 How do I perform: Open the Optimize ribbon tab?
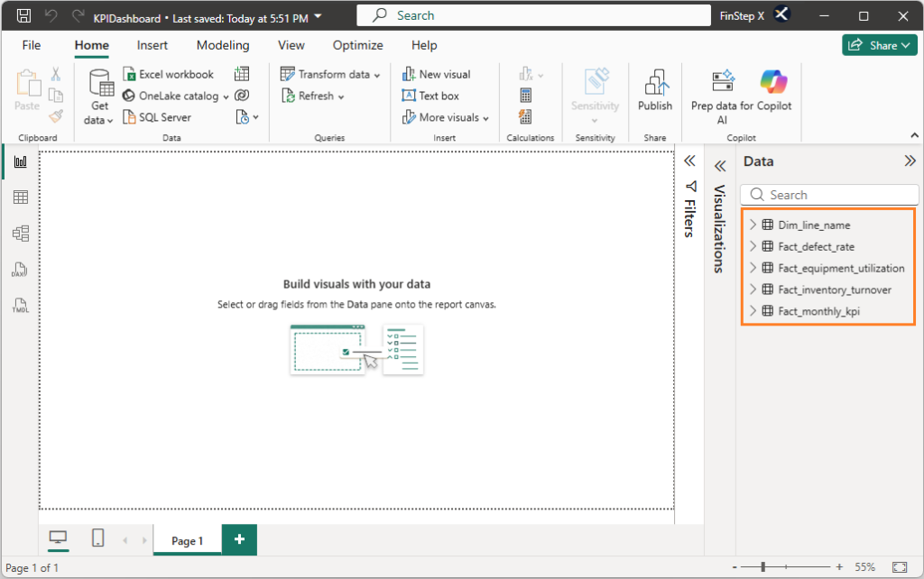coord(357,45)
